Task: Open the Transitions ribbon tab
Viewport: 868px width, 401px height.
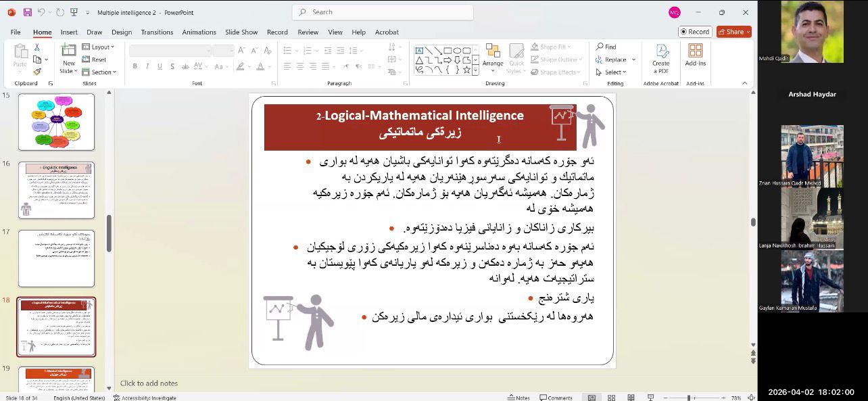Action: pyautogui.click(x=157, y=32)
